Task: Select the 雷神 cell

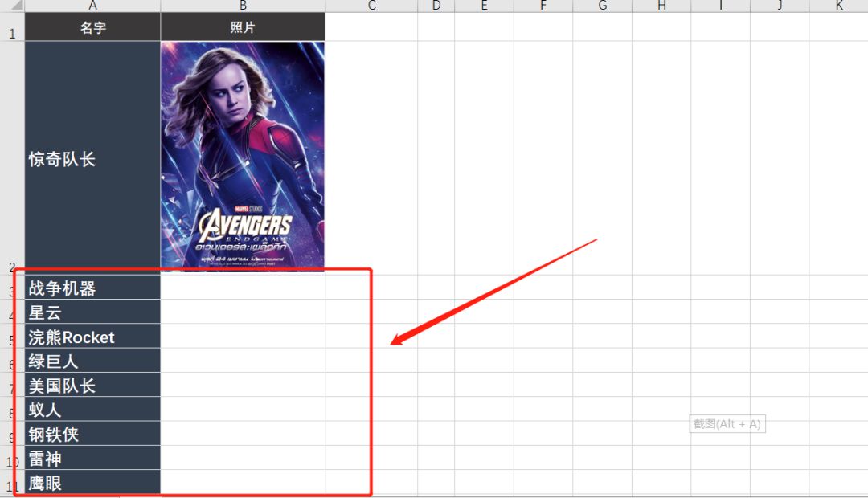Action: (x=92, y=458)
